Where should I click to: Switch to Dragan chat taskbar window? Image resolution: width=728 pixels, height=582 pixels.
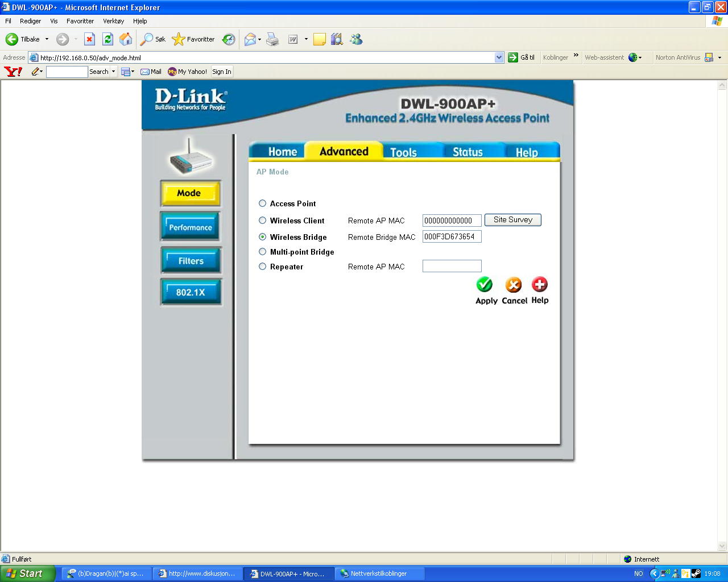tap(106, 573)
